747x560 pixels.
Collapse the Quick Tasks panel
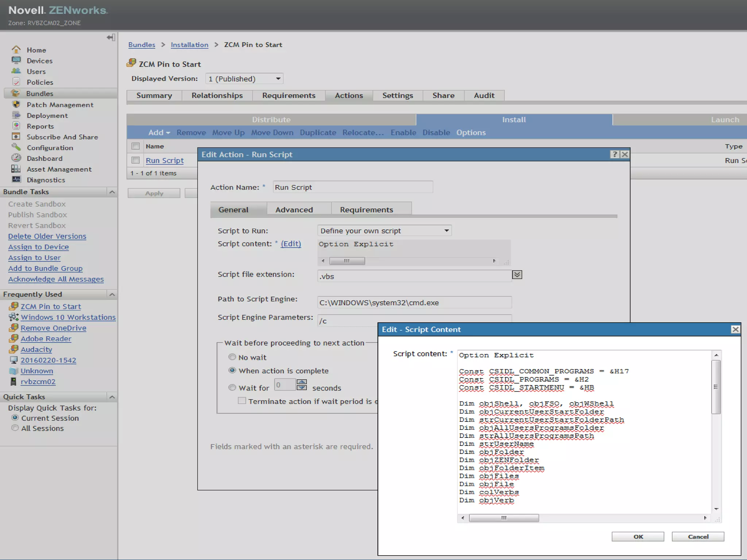point(112,397)
